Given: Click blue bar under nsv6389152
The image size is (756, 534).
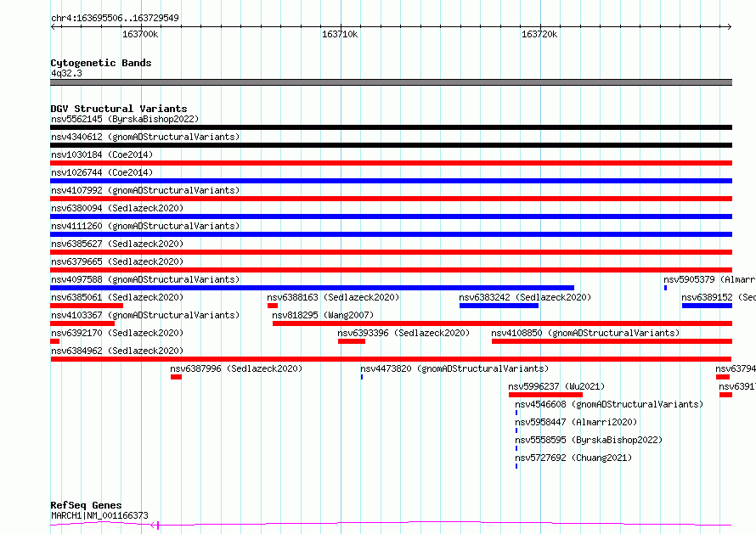Looking at the screenshot, I should [x=708, y=306].
